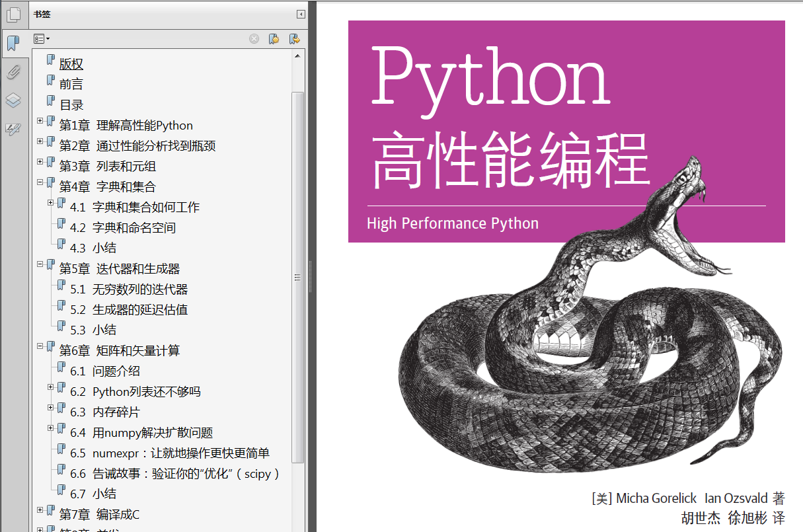
Task: Select bookmark 6.2 Python列表还不够吗
Action: point(135,392)
